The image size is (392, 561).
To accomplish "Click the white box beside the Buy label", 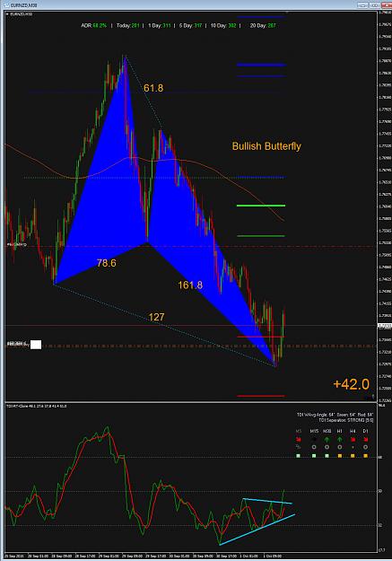I will click(x=36, y=345).
